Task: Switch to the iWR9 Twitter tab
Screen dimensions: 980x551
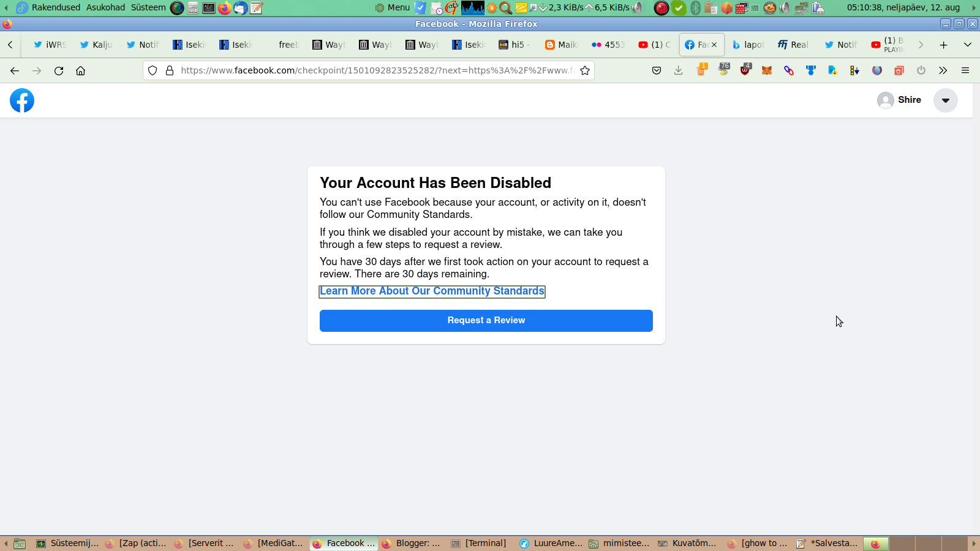Action: pyautogui.click(x=50, y=45)
